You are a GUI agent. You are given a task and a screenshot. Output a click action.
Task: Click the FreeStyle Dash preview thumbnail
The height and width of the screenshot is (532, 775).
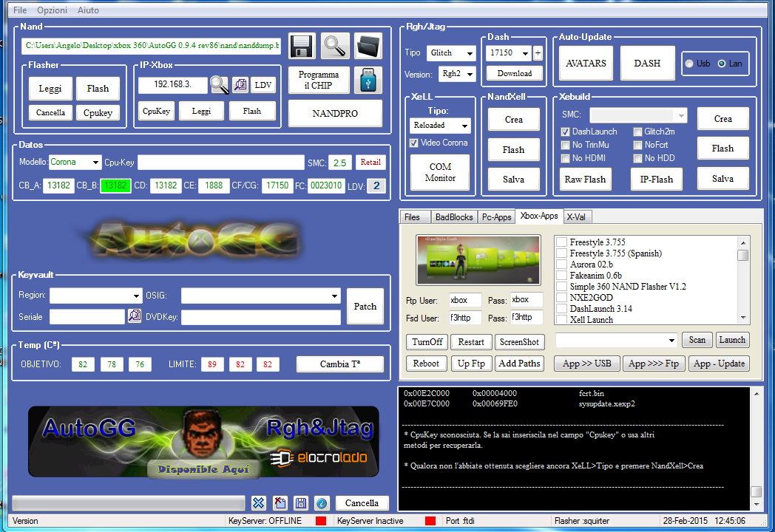pos(478,260)
